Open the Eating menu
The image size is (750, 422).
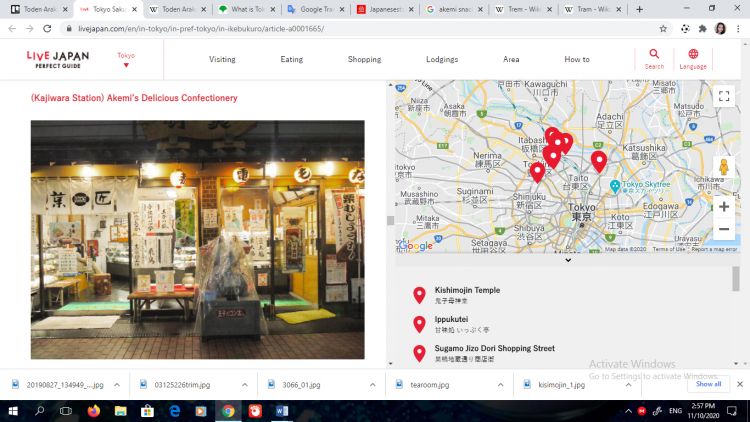[291, 59]
